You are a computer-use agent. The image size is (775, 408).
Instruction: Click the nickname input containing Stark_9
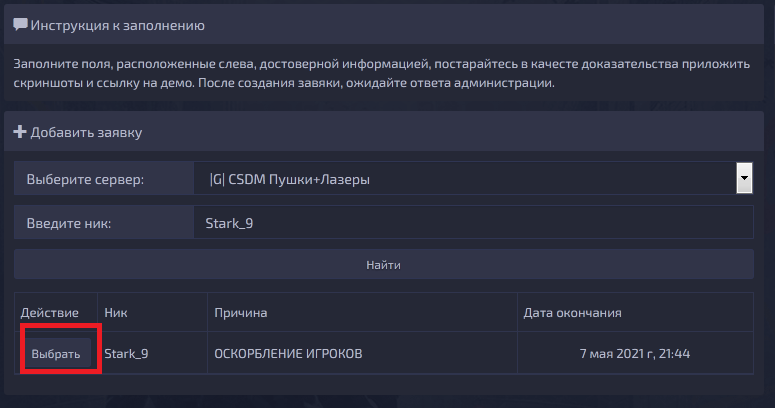pyautogui.click(x=474, y=223)
